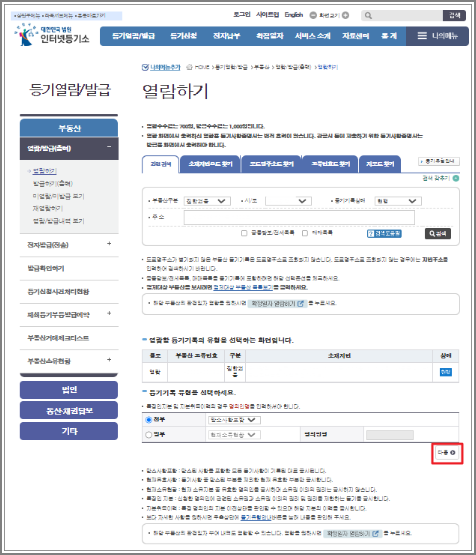The width and height of the screenshot is (476, 555).
Task: Select the 동산·채권담보 sidebar category
Action: [x=69, y=411]
